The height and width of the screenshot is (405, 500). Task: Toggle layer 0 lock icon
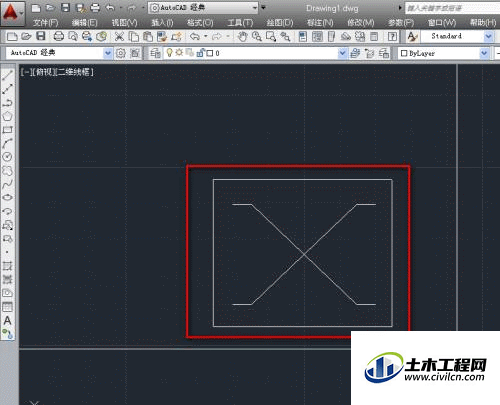click(200, 53)
